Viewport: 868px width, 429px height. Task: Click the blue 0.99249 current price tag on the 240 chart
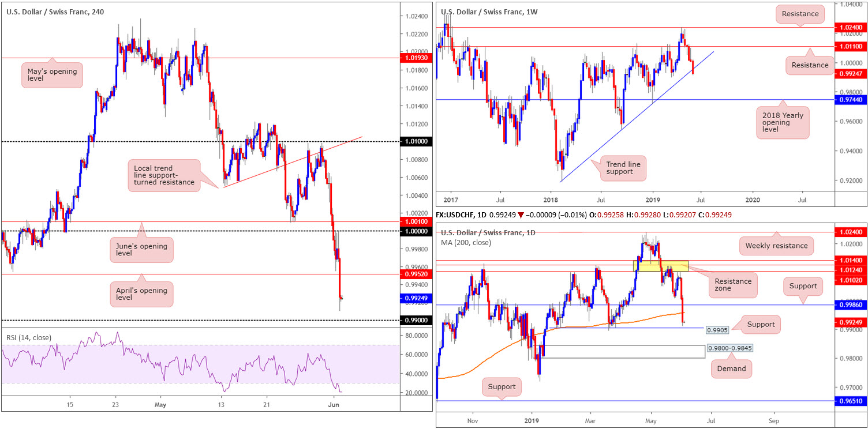coord(416,299)
